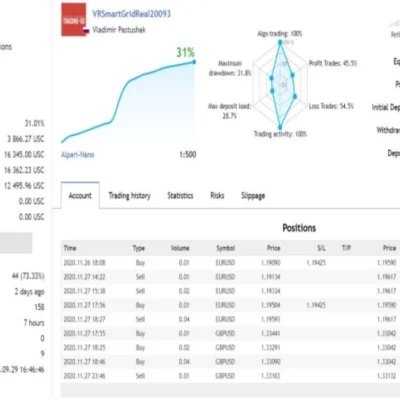Image resolution: width=400 pixels, height=400 pixels.
Task: Open the Slippage tab
Action: tap(253, 196)
